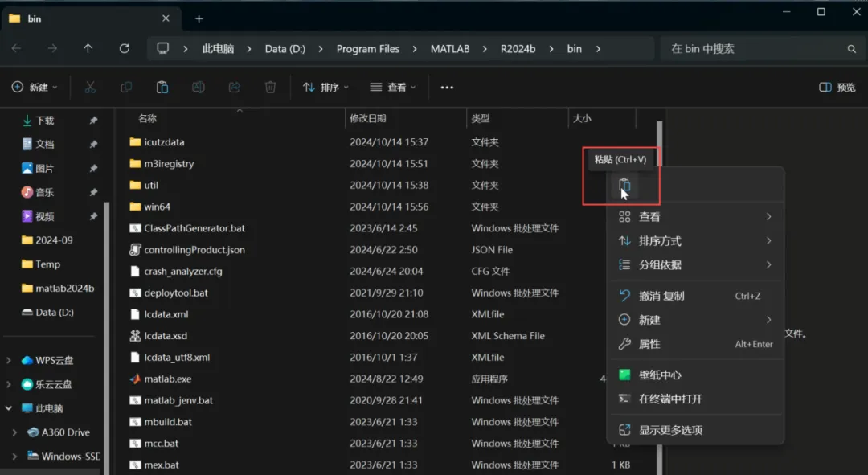868x475 pixels.
Task: Open the 新建 dropdown in toolbar
Action: point(35,87)
